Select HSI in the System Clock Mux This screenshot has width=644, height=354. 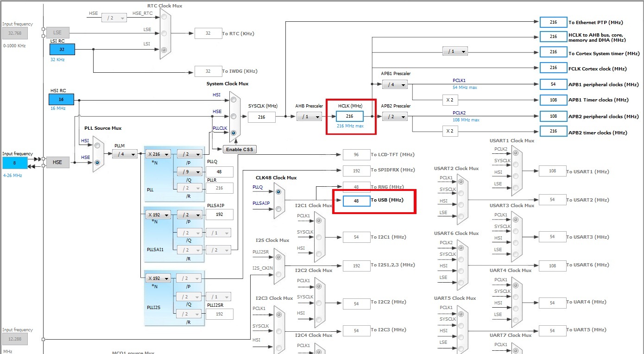234,99
